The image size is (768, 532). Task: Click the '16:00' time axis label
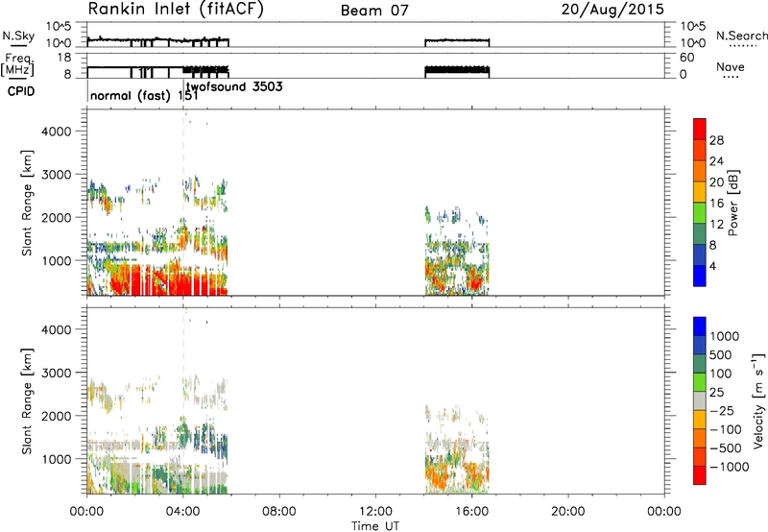471,512
